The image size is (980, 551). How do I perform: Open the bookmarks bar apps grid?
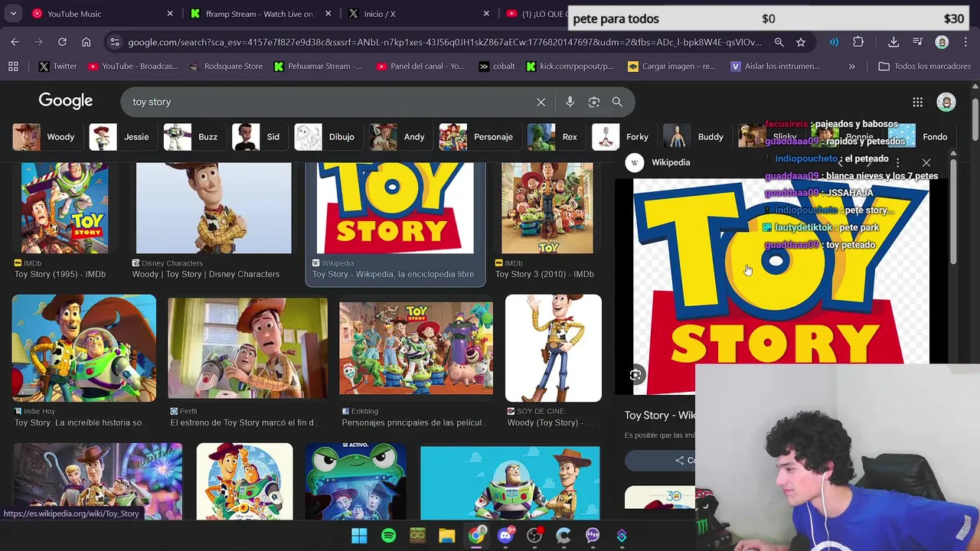13,67
